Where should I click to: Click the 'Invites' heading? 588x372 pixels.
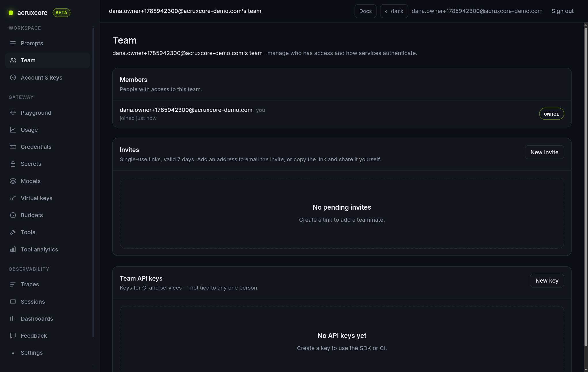coord(129,150)
